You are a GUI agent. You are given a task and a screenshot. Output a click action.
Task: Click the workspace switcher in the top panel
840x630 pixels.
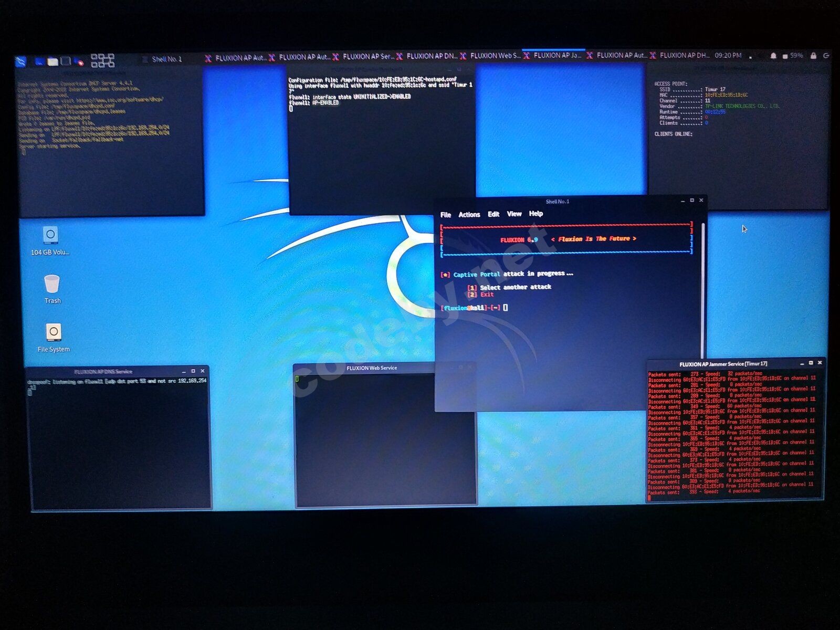coord(102,60)
